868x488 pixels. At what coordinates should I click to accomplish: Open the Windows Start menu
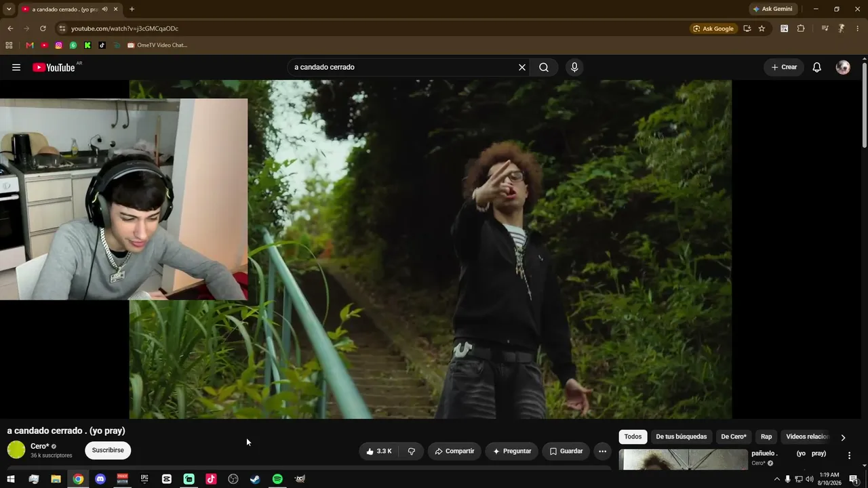pyautogui.click(x=11, y=479)
